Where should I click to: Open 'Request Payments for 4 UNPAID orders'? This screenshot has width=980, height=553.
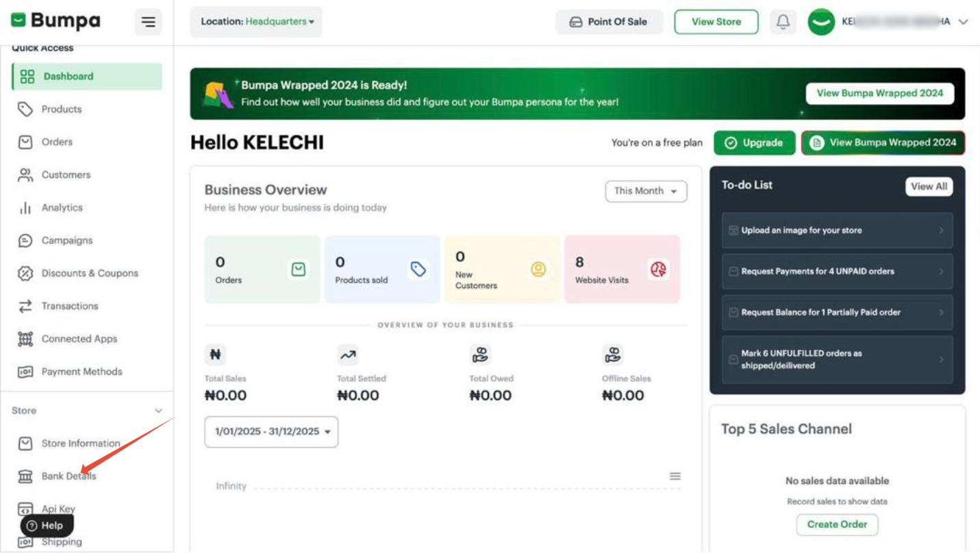pyautogui.click(x=837, y=272)
